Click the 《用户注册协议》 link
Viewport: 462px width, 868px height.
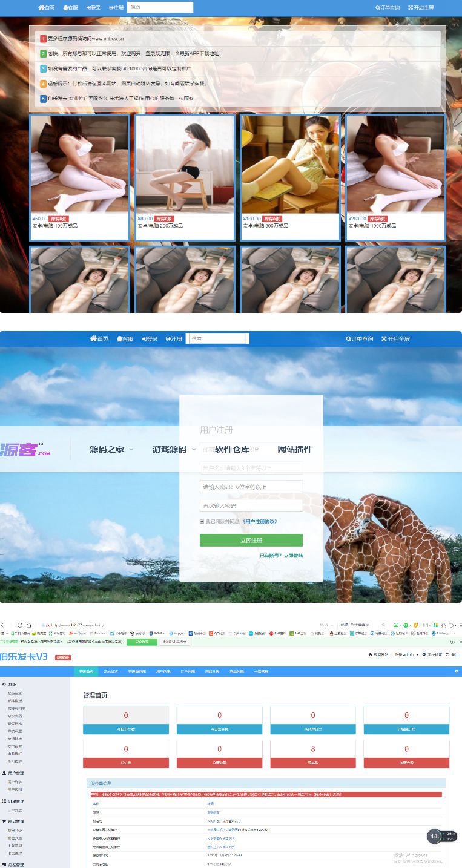coord(259,521)
